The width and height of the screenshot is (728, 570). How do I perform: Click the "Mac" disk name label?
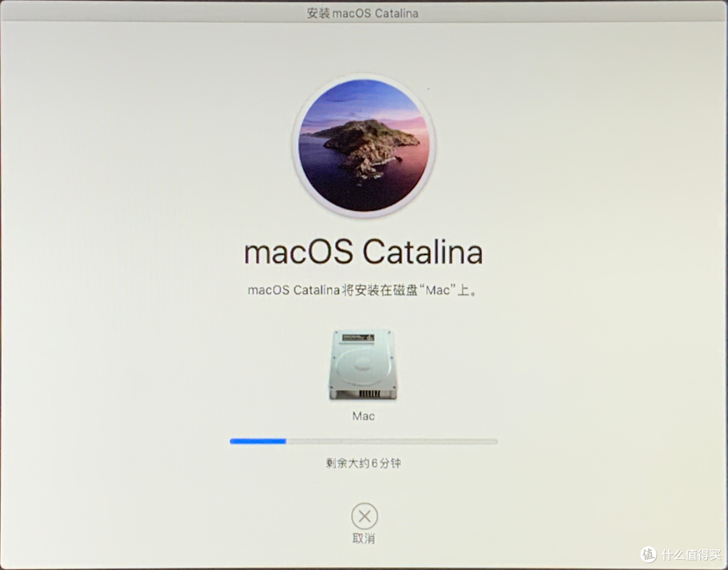[x=363, y=416]
